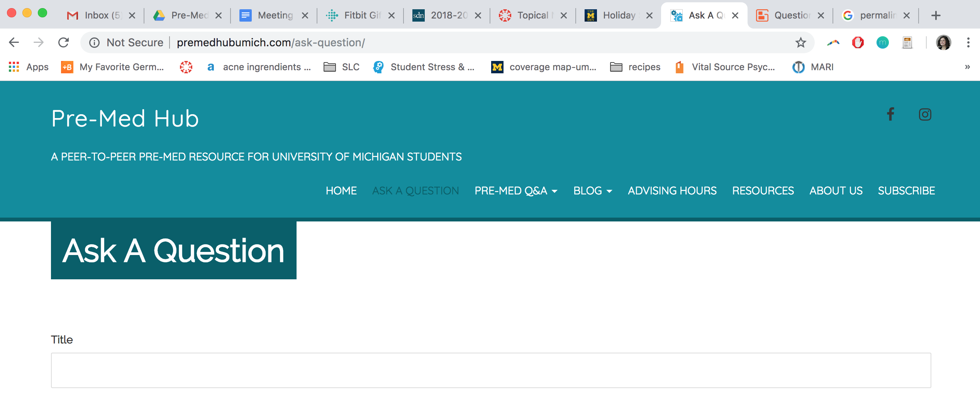Open Chrome's three-dot menu
Viewport: 980px width, 402px height.
[969, 42]
